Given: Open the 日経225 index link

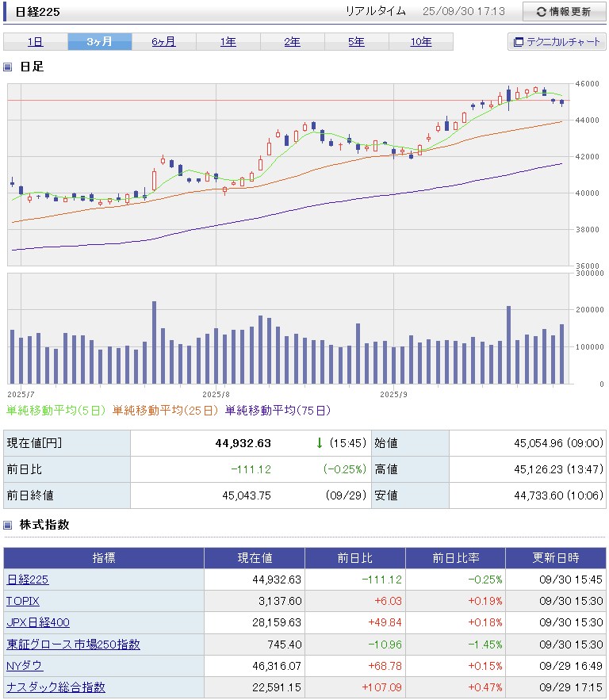Looking at the screenshot, I should click(27, 580).
